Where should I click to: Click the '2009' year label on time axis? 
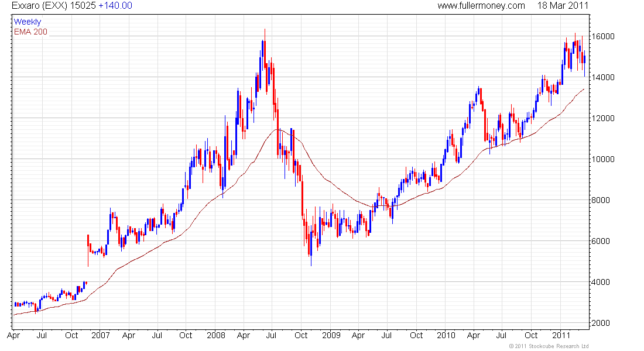pos(331,335)
